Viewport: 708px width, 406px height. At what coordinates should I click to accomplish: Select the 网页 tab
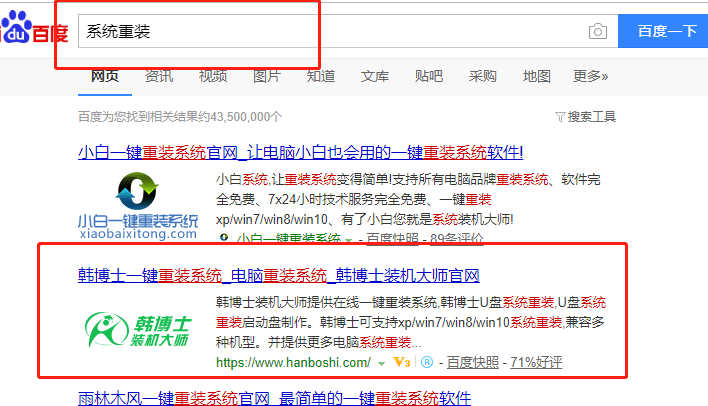point(105,76)
